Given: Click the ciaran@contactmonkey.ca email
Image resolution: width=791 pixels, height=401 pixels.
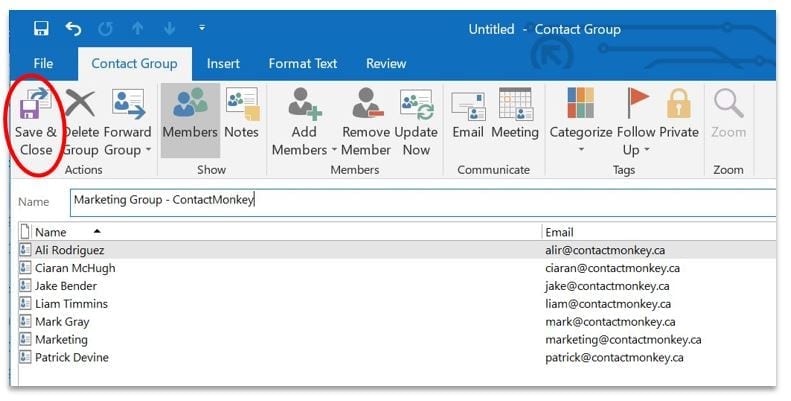Looking at the screenshot, I should tap(612, 268).
